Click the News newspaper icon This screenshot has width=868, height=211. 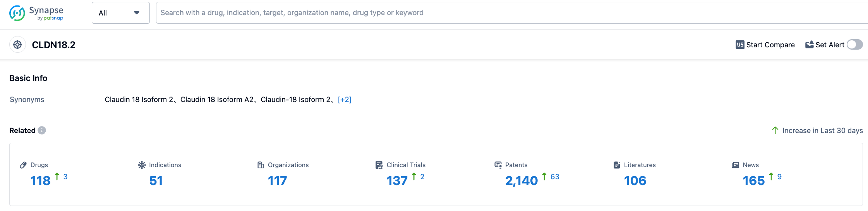click(x=735, y=165)
